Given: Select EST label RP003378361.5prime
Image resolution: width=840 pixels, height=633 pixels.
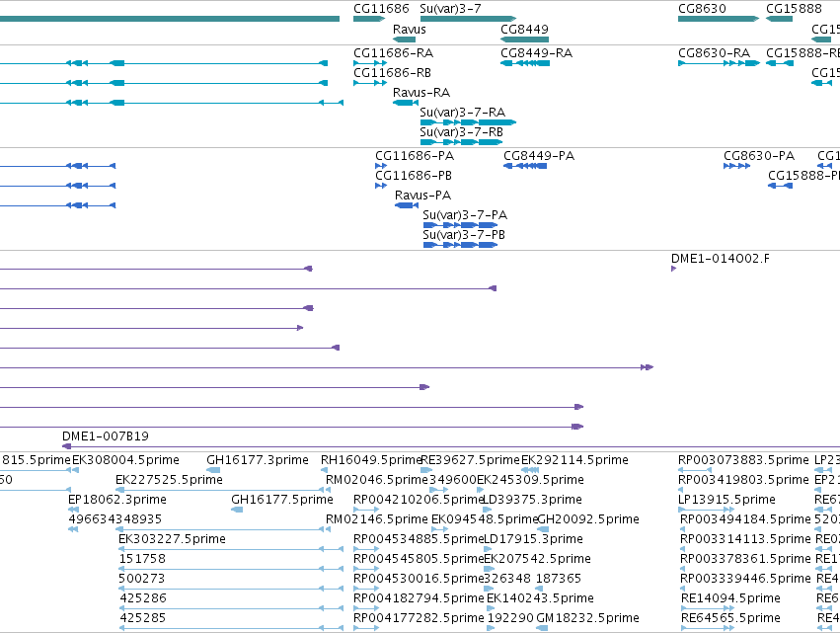Looking at the screenshot, I should [745, 559].
